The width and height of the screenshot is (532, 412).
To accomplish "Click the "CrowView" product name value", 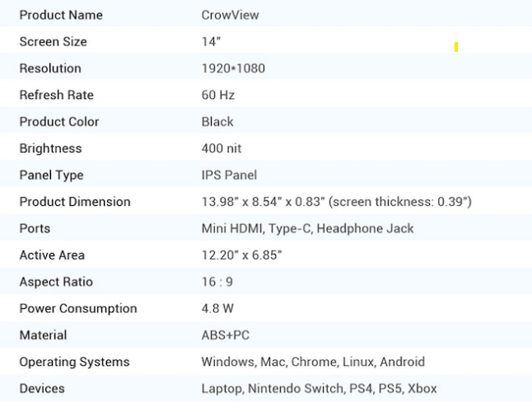I will point(230,15).
